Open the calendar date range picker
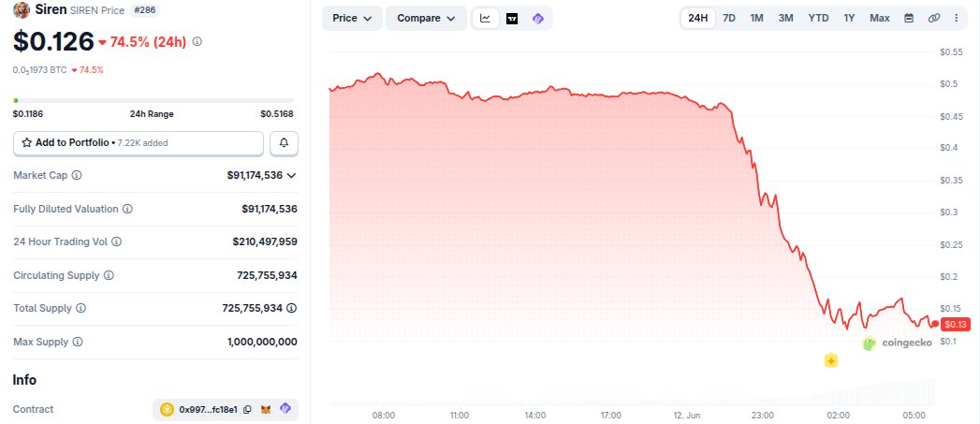Screen dimensions: 980x424 [x=909, y=18]
